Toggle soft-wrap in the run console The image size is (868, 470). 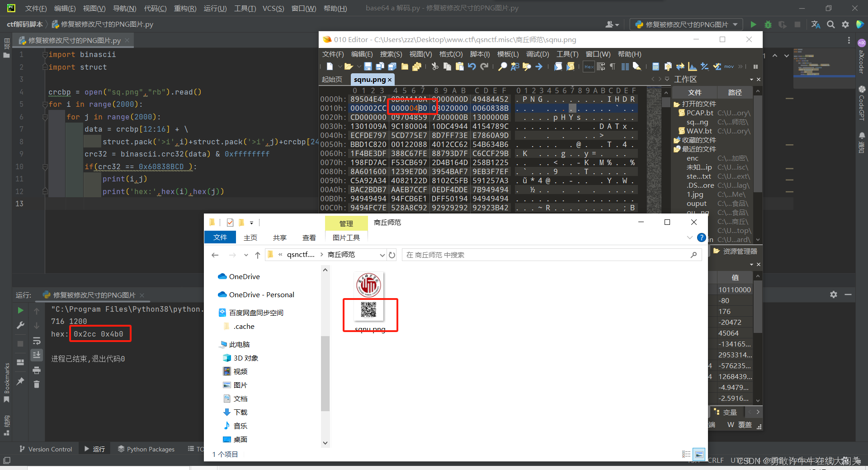tap(37, 341)
